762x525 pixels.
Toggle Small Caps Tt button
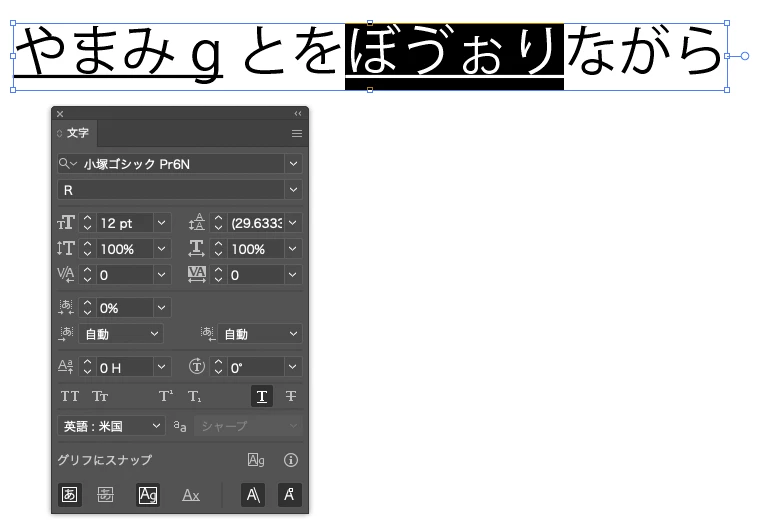click(x=100, y=396)
